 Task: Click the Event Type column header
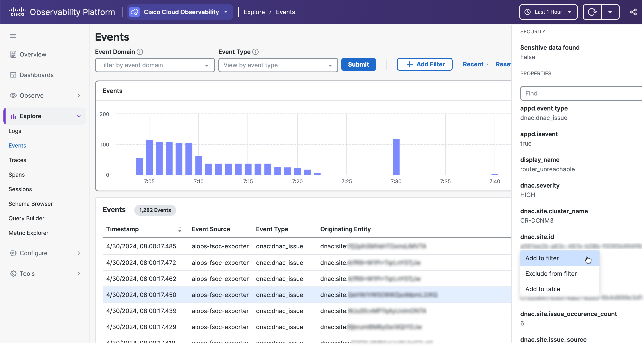pos(272,229)
